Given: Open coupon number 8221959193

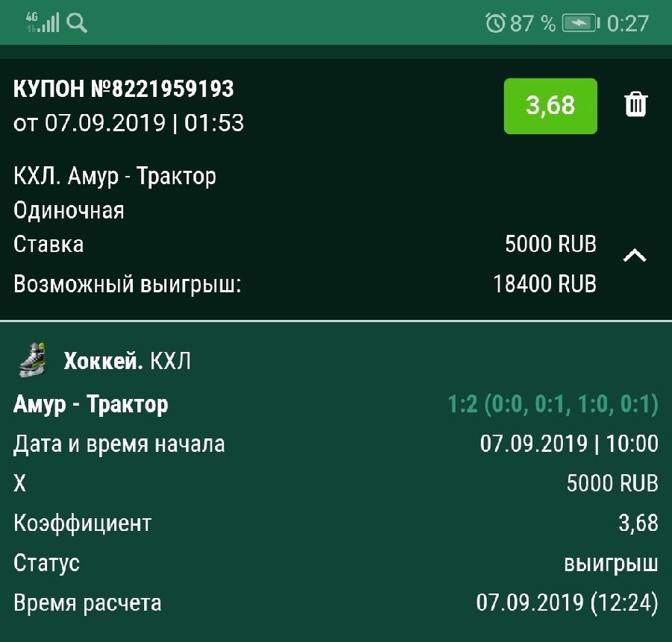Looking at the screenshot, I should click(x=124, y=89).
